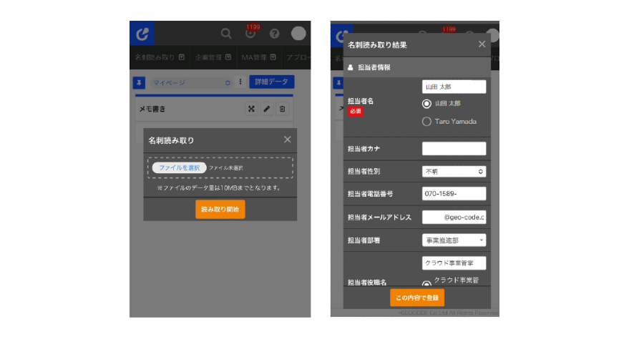644x337 pixels.
Task: Open the 企業管理 menu
Action: 213,57
